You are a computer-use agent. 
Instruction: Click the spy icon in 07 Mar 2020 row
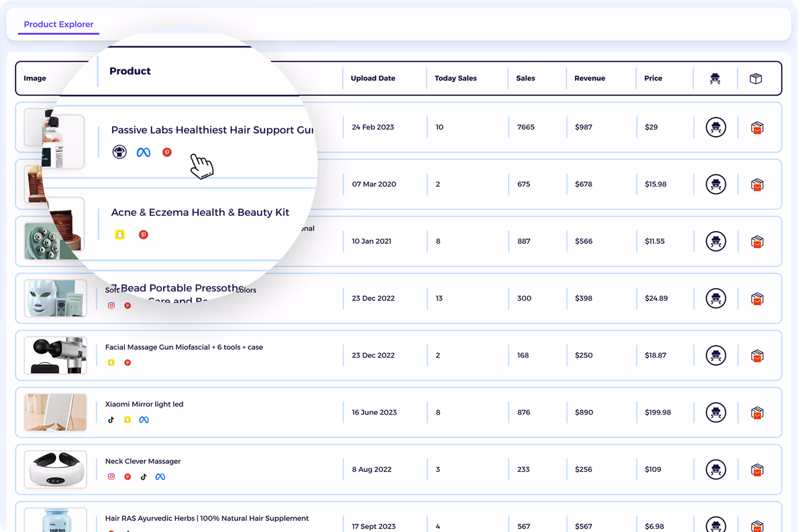[716, 184]
